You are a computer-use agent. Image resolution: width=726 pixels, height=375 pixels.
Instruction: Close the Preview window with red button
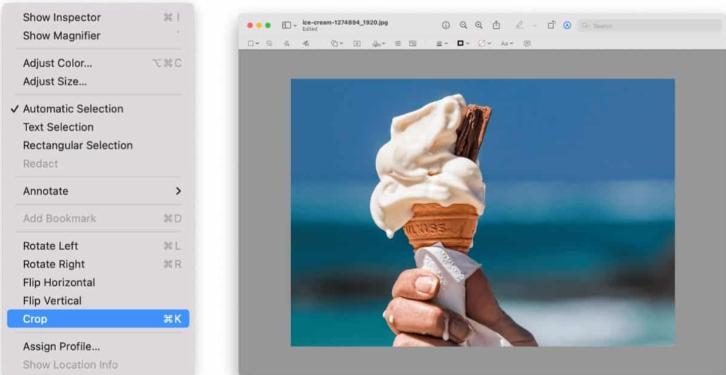click(250, 25)
